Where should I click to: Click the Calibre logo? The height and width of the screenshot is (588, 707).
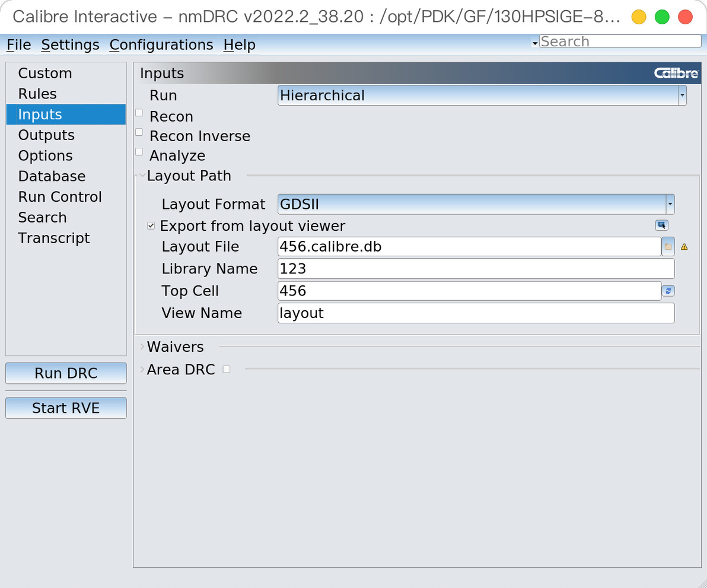[x=676, y=73]
